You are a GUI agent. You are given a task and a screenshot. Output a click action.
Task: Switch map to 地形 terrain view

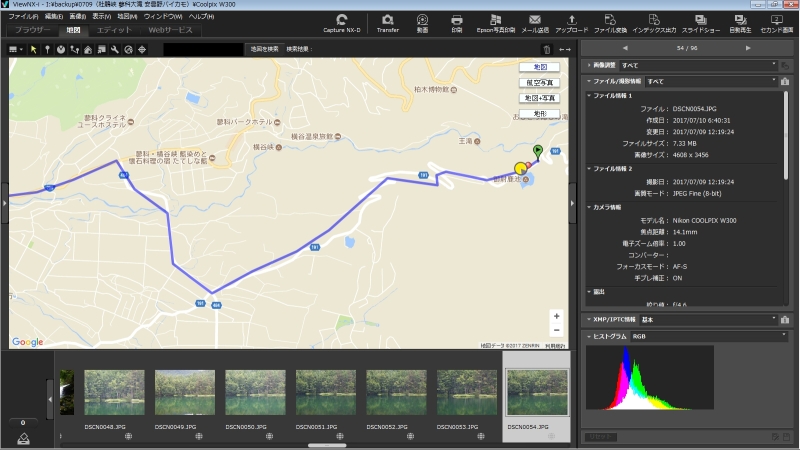point(539,114)
